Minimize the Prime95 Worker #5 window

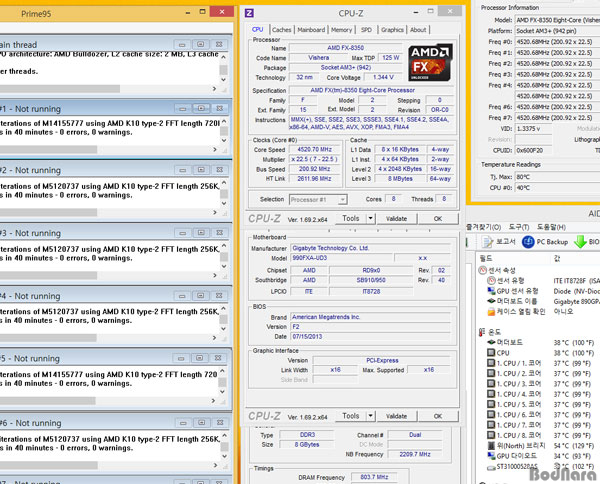click(x=181, y=358)
